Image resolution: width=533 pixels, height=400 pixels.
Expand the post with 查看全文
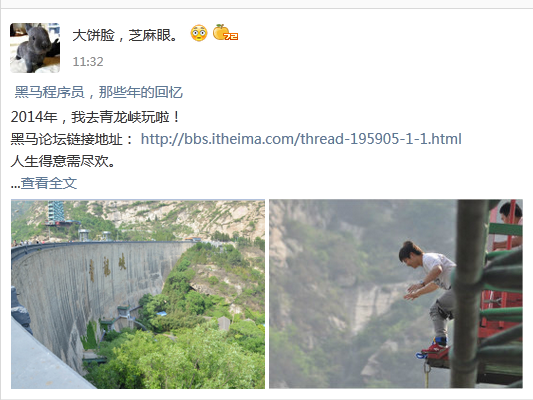click(x=49, y=183)
